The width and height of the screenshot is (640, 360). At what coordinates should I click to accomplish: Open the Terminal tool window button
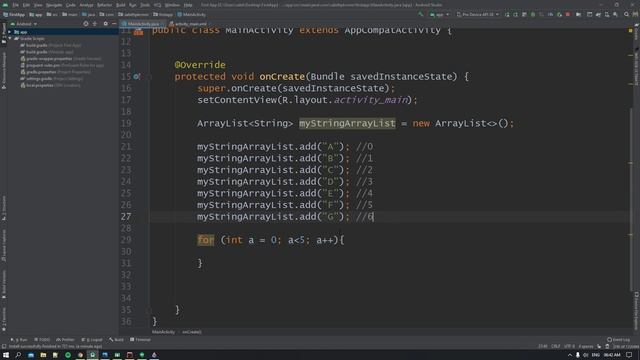tap(140, 340)
